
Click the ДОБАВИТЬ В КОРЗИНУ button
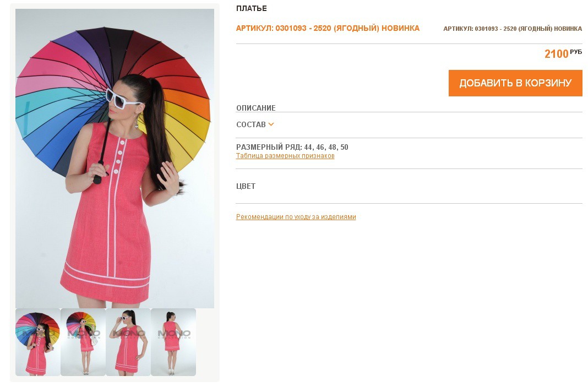(515, 83)
